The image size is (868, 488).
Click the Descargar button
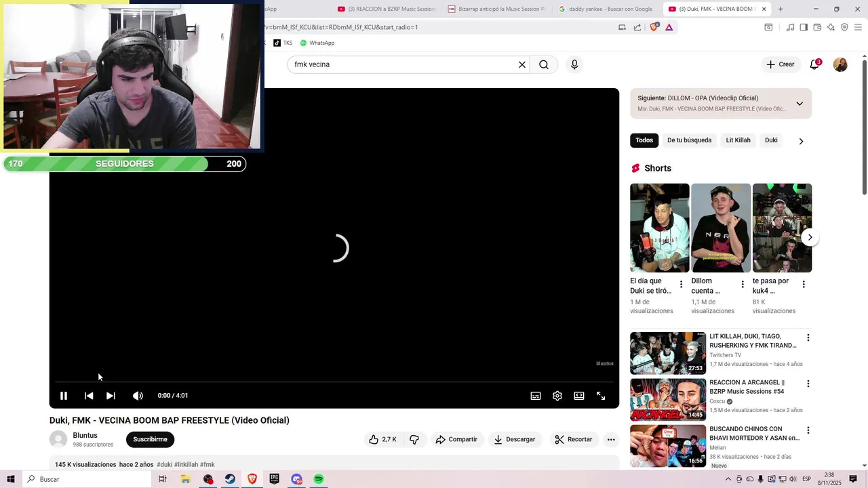click(515, 439)
